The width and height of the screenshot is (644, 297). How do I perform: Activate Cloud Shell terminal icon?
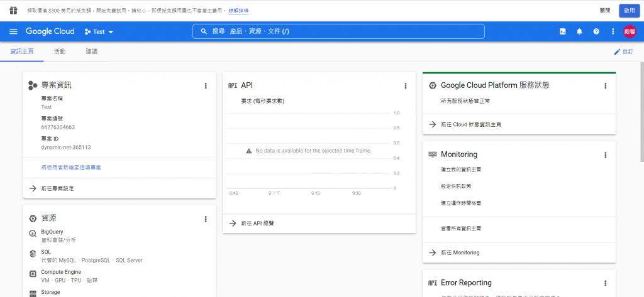tap(563, 31)
